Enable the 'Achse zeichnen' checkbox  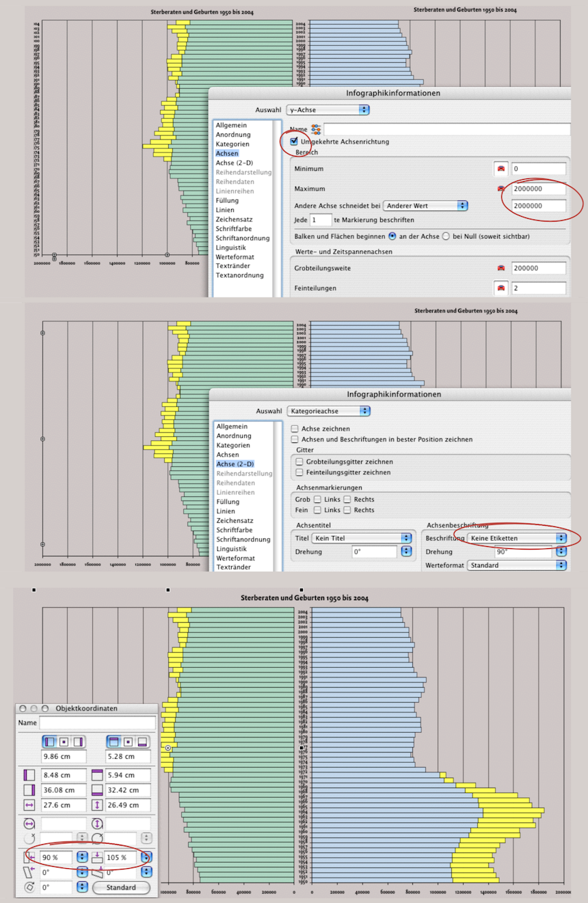[295, 429]
